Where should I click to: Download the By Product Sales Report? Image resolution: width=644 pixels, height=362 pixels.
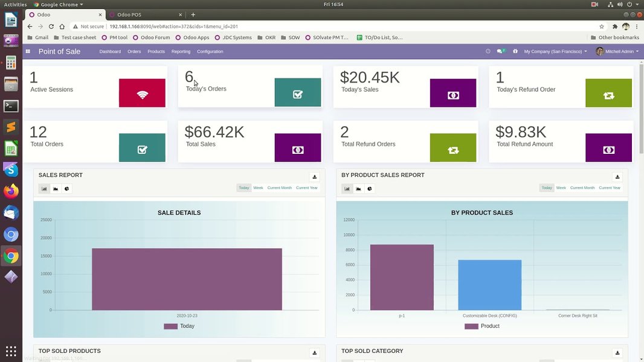(x=617, y=177)
